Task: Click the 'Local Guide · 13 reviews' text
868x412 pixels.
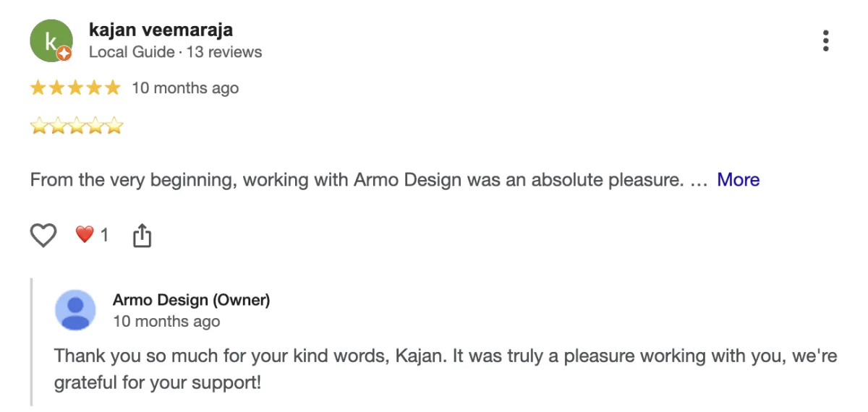Action: tap(175, 52)
